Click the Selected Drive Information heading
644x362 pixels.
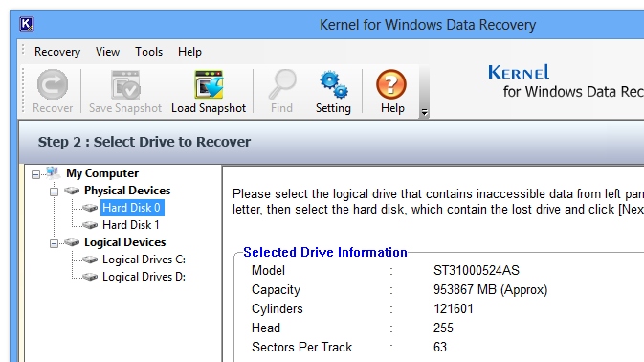pos(325,252)
